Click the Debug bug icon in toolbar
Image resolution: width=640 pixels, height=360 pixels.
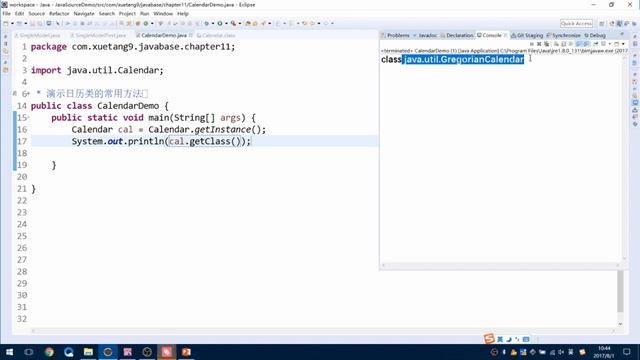(207, 24)
